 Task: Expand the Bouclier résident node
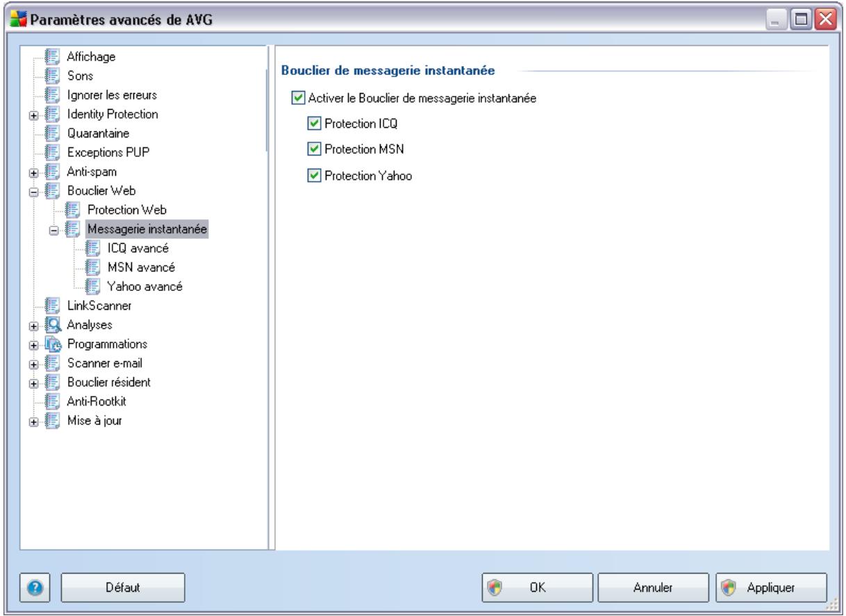point(33,382)
